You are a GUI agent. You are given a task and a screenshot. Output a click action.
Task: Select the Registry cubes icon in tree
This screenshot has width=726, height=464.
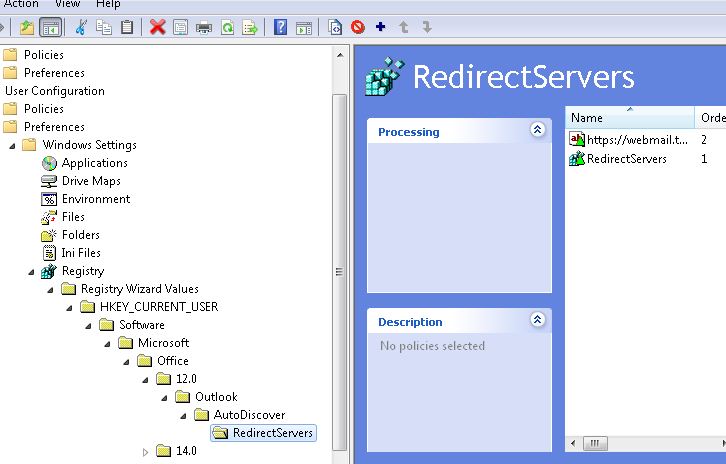pyautogui.click(x=49, y=271)
